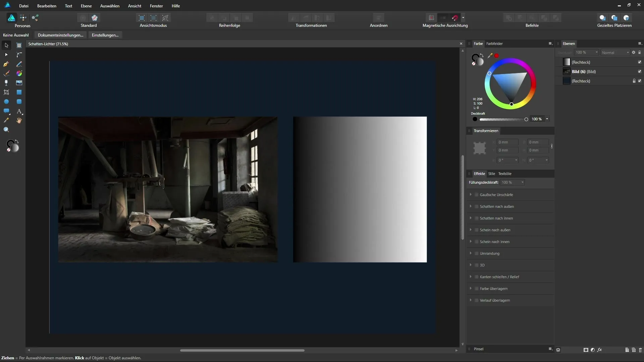Select the Fill gradient tool
This screenshot has height=362, width=644.
pyautogui.click(x=19, y=73)
